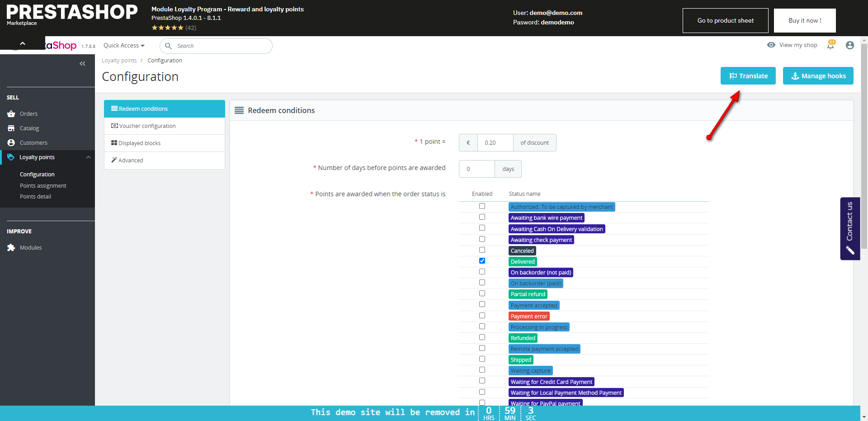The height and width of the screenshot is (421, 868).
Task: Click the Translate button
Action: pyautogui.click(x=748, y=76)
